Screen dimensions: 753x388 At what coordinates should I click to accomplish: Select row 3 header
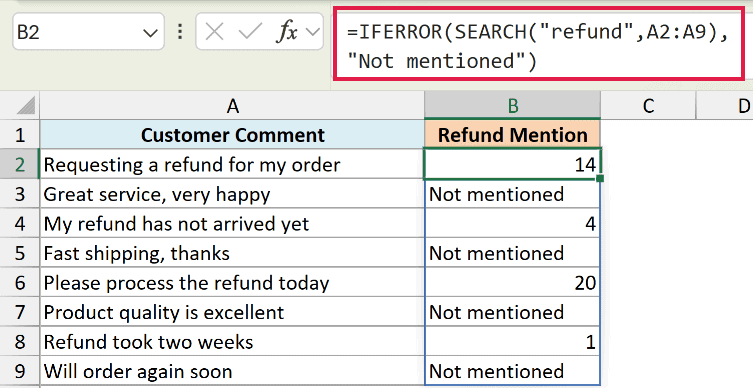click(20, 194)
